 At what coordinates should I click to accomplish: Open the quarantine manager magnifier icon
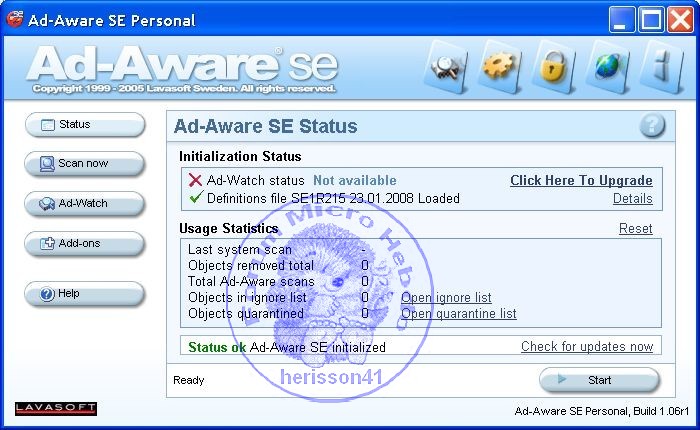click(x=445, y=67)
